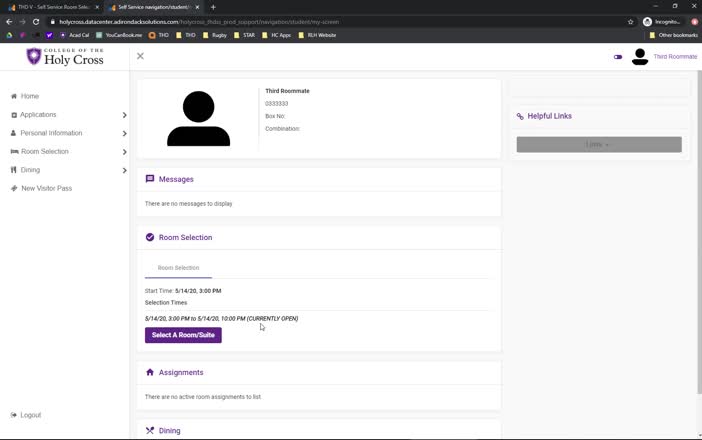Click the Third Roommate username link
Viewport: 702px width, 440px height.
675,57
